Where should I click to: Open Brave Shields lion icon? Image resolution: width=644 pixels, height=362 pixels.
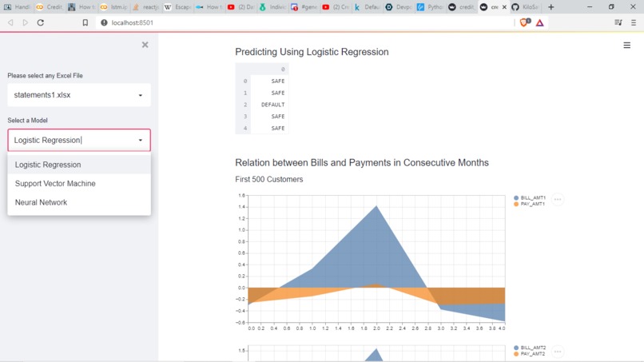[525, 22]
